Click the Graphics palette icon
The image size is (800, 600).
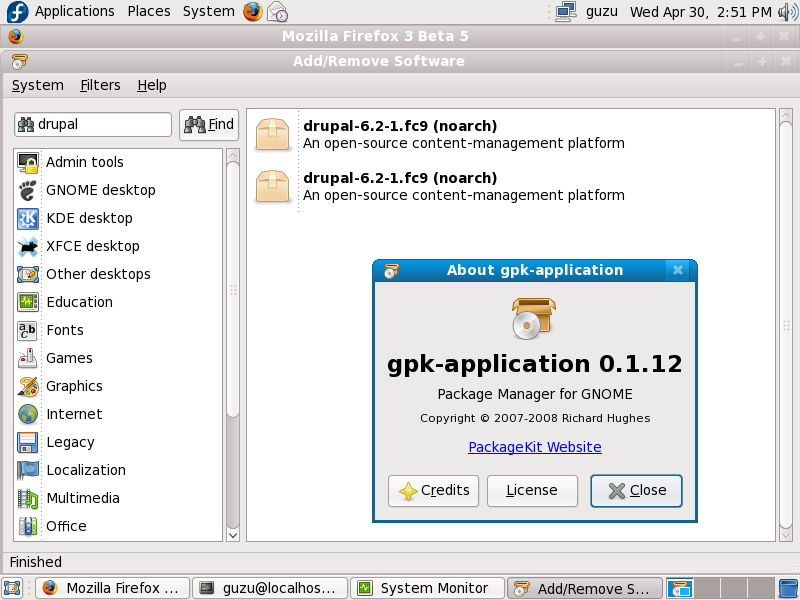28,386
